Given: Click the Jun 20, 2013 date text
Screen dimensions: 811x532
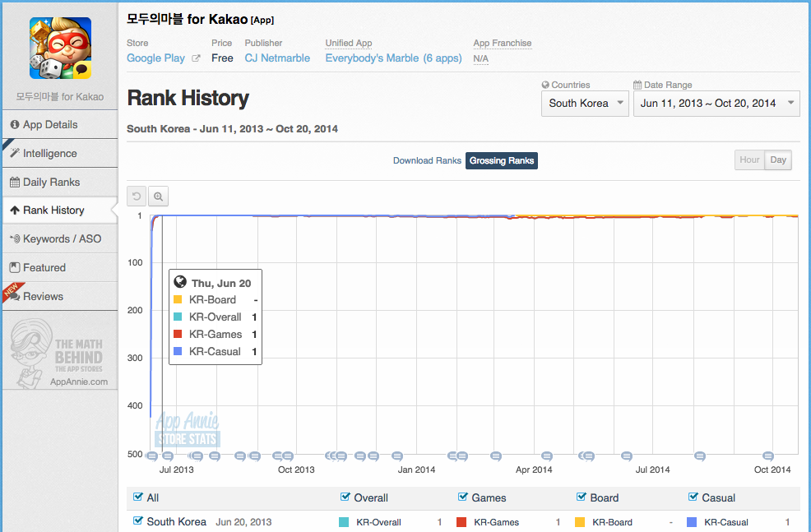Looking at the screenshot, I should click(x=243, y=521).
